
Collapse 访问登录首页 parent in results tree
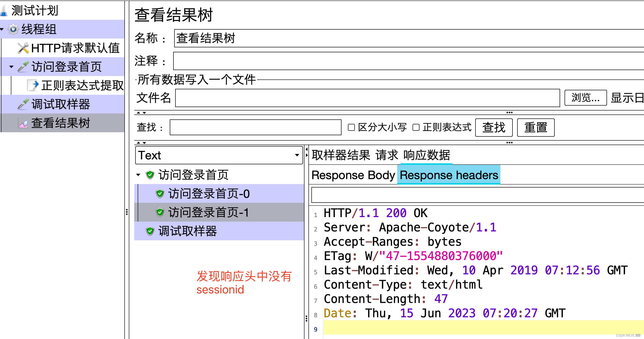(138, 175)
